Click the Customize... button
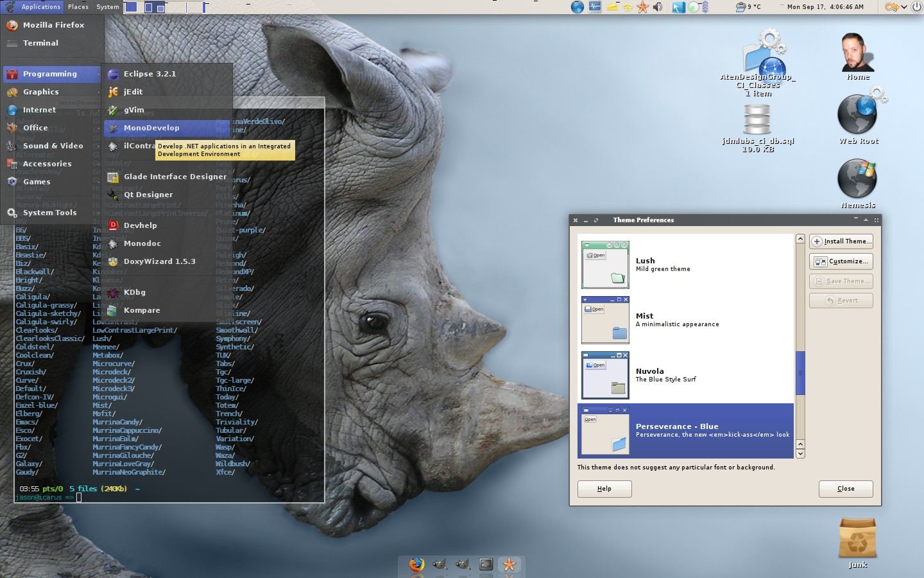 pyautogui.click(x=841, y=261)
